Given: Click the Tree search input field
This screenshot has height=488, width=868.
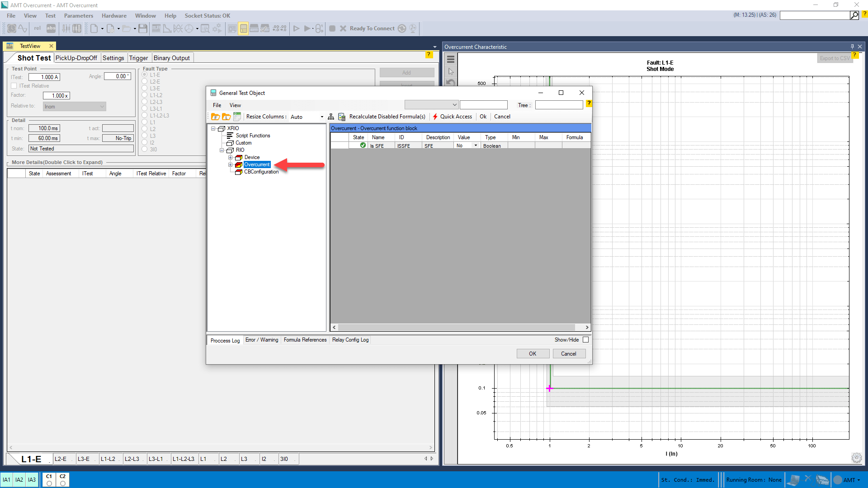Looking at the screenshot, I should pyautogui.click(x=559, y=105).
